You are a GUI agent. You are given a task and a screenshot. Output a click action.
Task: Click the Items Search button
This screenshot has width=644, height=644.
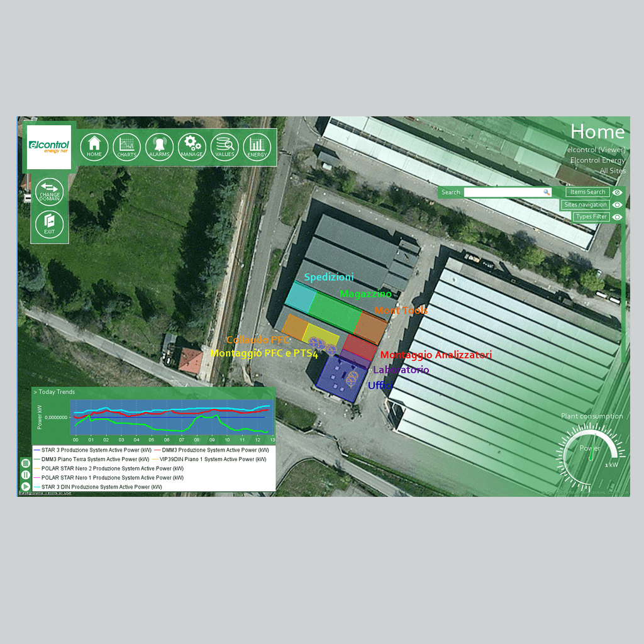tap(587, 192)
